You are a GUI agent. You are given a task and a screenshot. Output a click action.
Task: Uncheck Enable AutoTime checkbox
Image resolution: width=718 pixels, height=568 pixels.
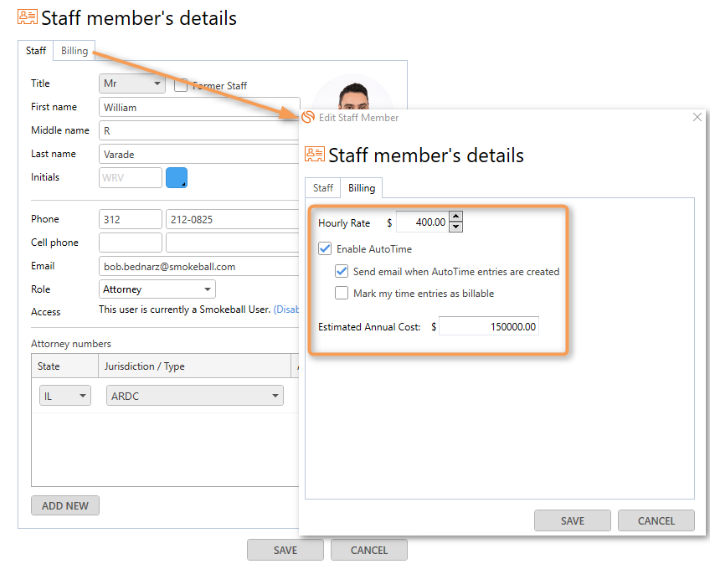[x=325, y=249]
